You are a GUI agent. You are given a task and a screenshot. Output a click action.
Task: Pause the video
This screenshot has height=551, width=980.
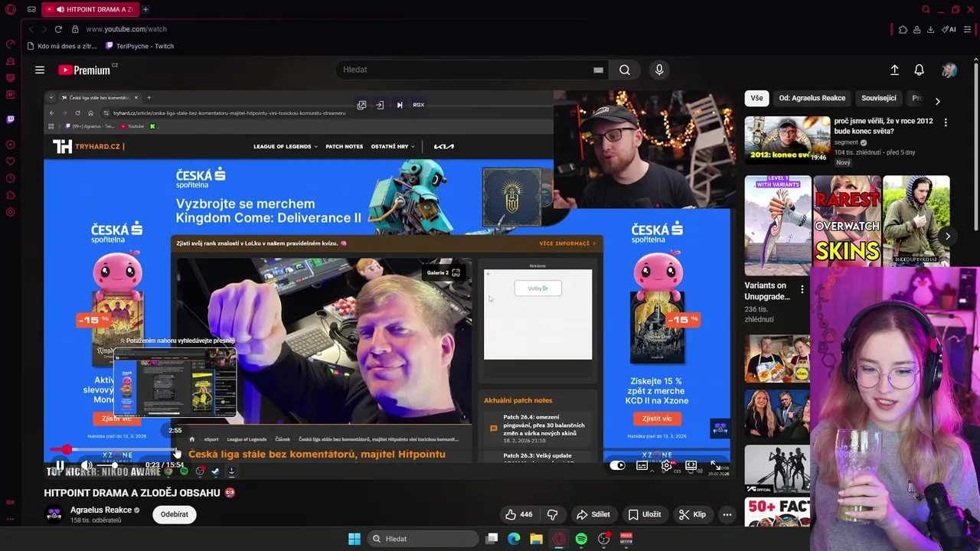pyautogui.click(x=60, y=465)
